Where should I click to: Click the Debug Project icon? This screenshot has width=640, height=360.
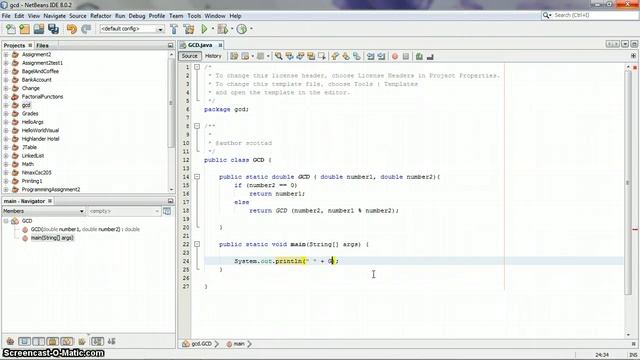[x=222, y=29]
